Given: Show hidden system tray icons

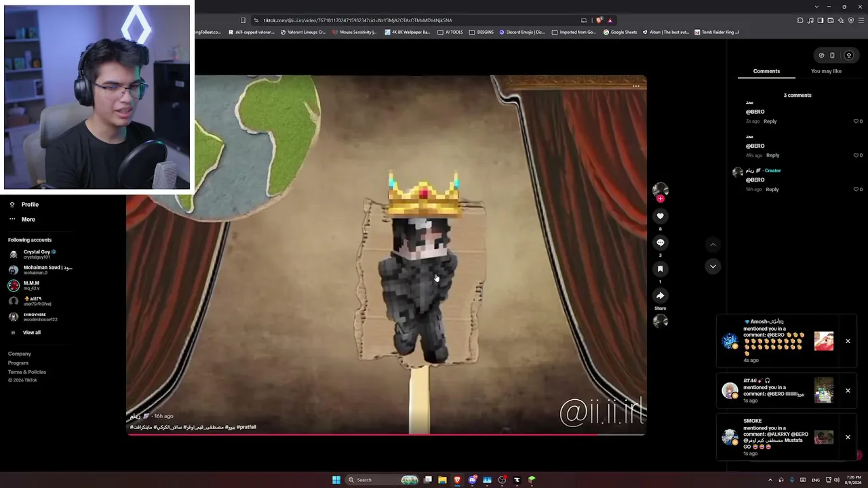Looking at the screenshot, I should click(770, 480).
